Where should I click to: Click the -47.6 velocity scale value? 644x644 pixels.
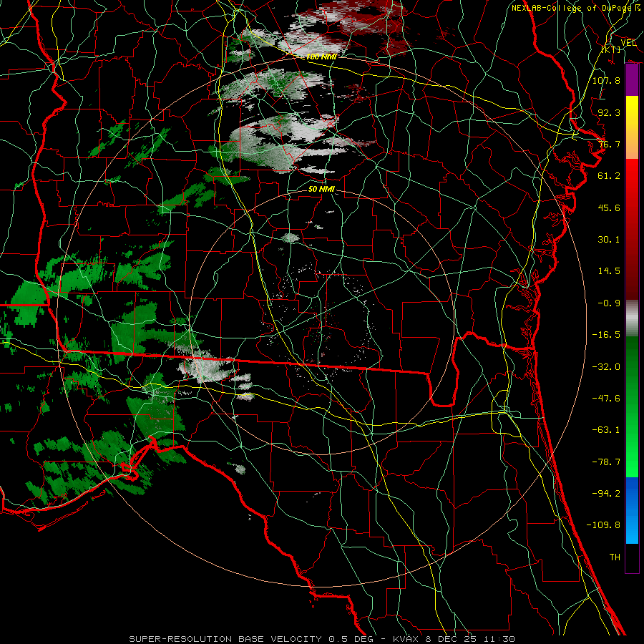(606, 399)
